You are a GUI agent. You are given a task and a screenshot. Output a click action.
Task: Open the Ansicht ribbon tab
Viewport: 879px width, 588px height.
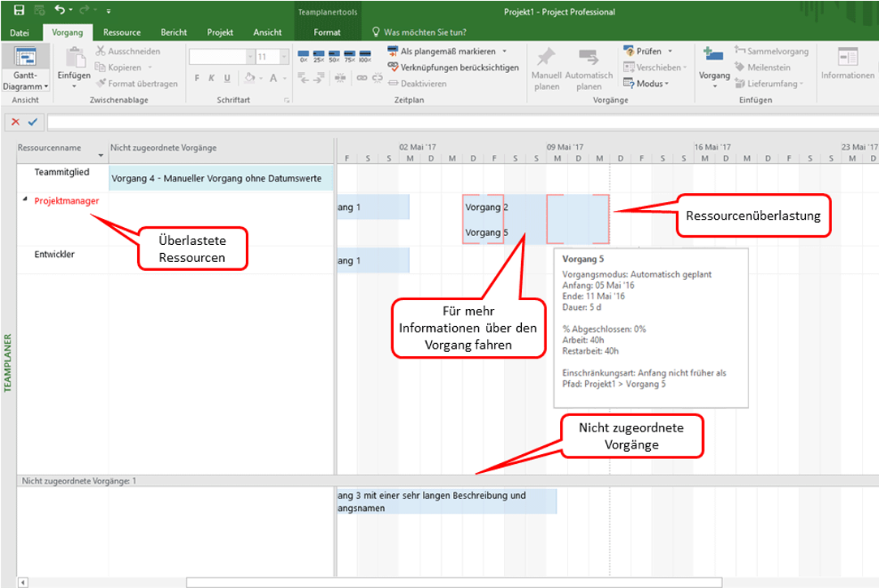(x=267, y=32)
